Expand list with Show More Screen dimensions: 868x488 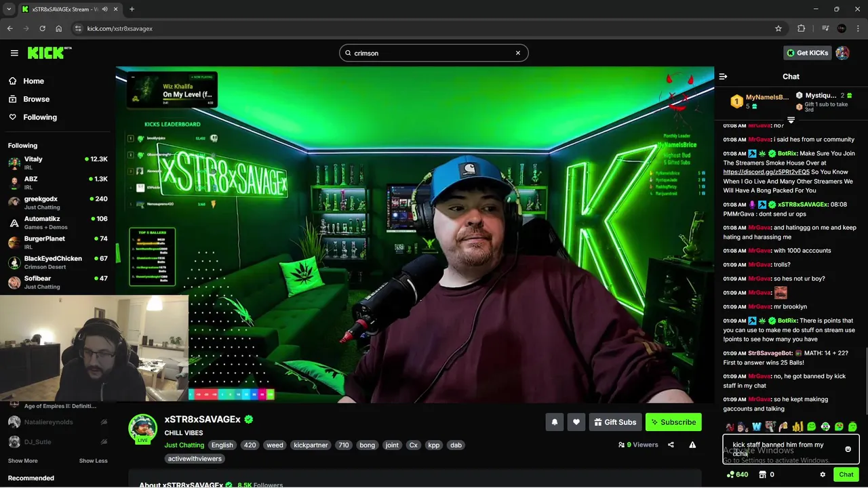[x=22, y=461]
